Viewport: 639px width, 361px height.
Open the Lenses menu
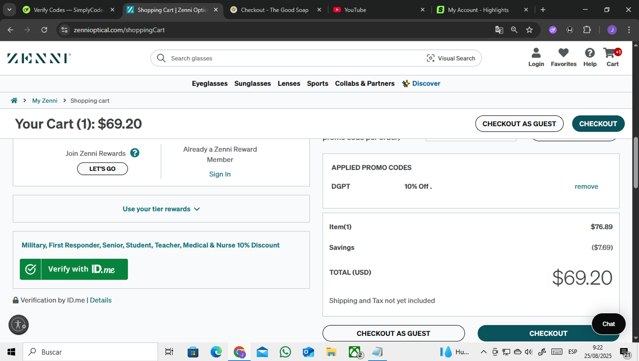tap(289, 83)
